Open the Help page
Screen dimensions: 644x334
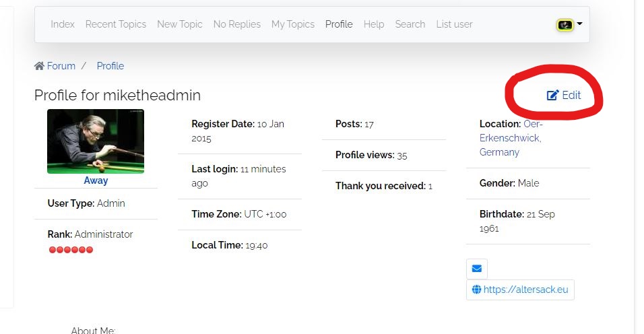(x=374, y=24)
